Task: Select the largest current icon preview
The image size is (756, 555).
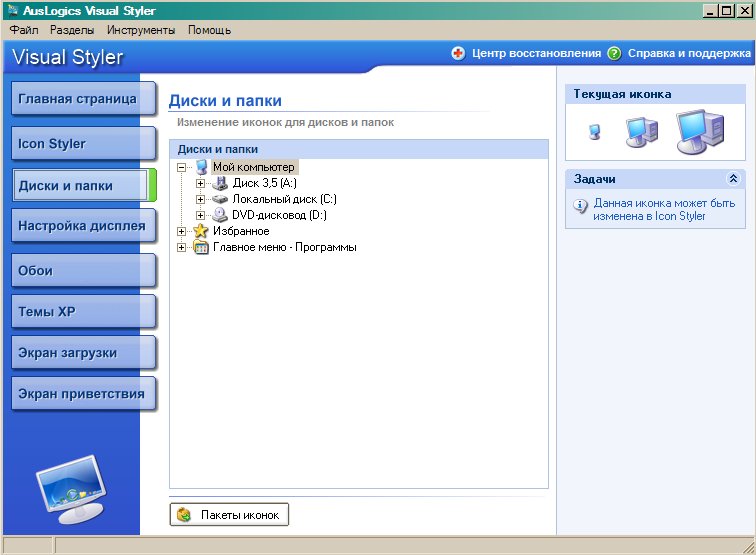Action: [700, 131]
